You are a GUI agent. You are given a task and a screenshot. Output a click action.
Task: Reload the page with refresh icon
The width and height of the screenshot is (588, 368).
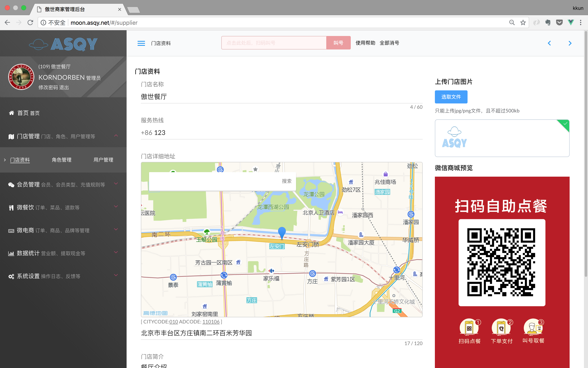[x=30, y=23]
